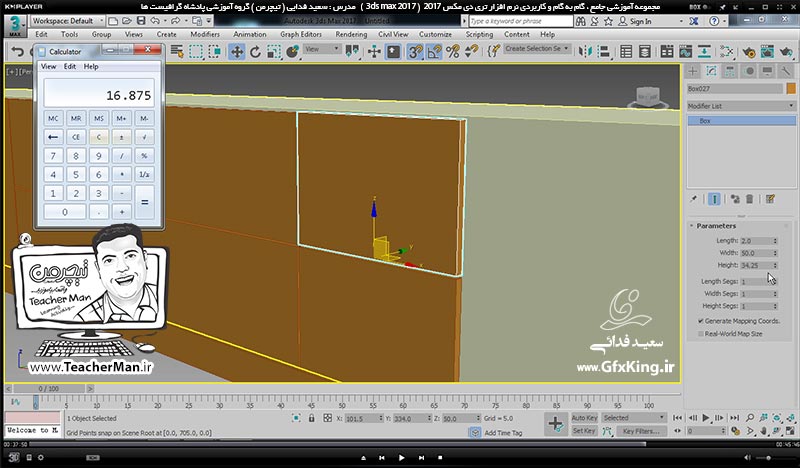Click the Set Key button
Viewport: 800px width, 468px height.
584,431
